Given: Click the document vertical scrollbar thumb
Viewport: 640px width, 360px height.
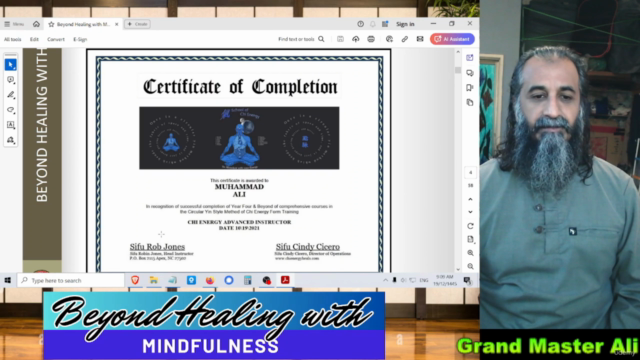Looking at the screenshot, I should [x=458, y=70].
